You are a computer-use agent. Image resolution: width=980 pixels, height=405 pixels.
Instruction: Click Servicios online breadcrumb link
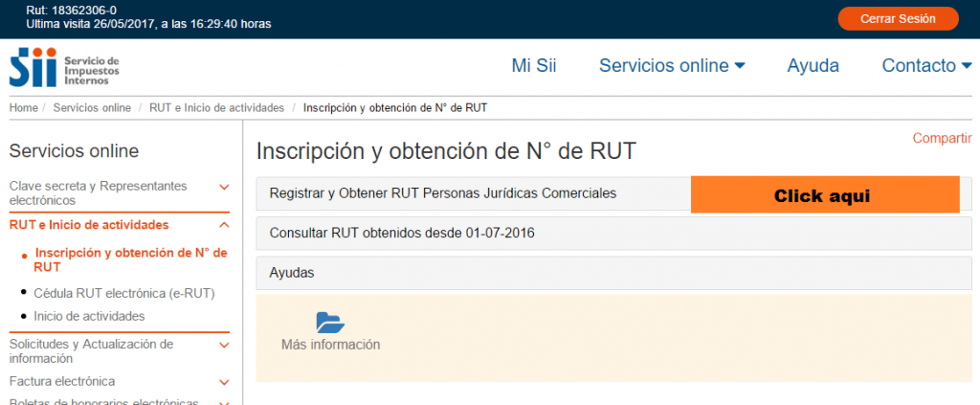(92, 108)
